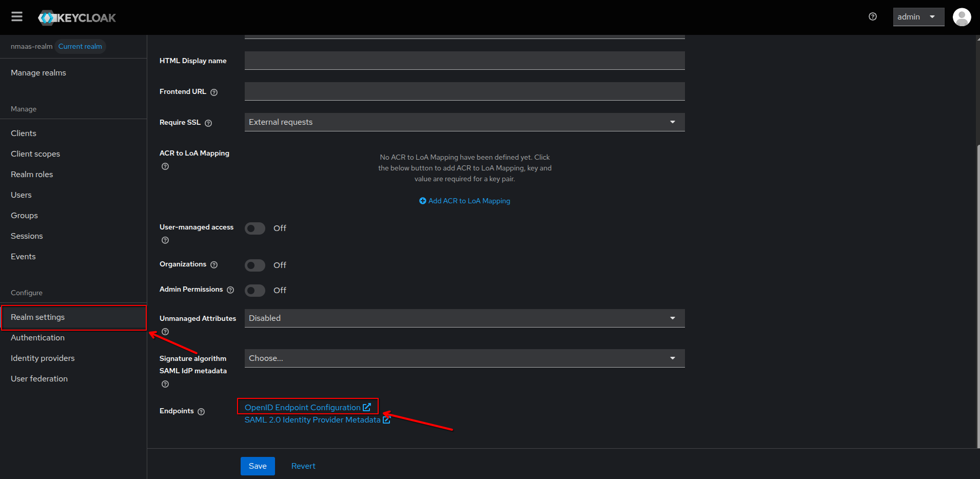Open the Unmanaged Attributes dropdown
Viewport: 980px width, 479px height.
click(464, 318)
